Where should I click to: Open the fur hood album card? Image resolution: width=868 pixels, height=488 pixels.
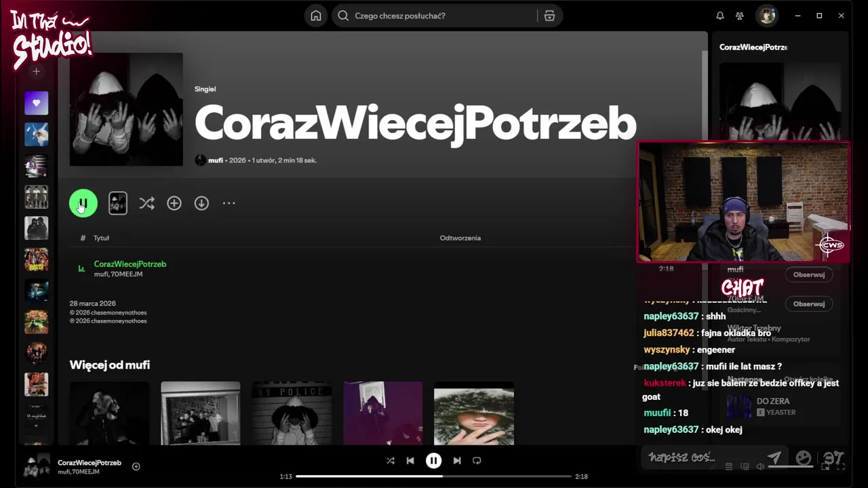[473, 413]
